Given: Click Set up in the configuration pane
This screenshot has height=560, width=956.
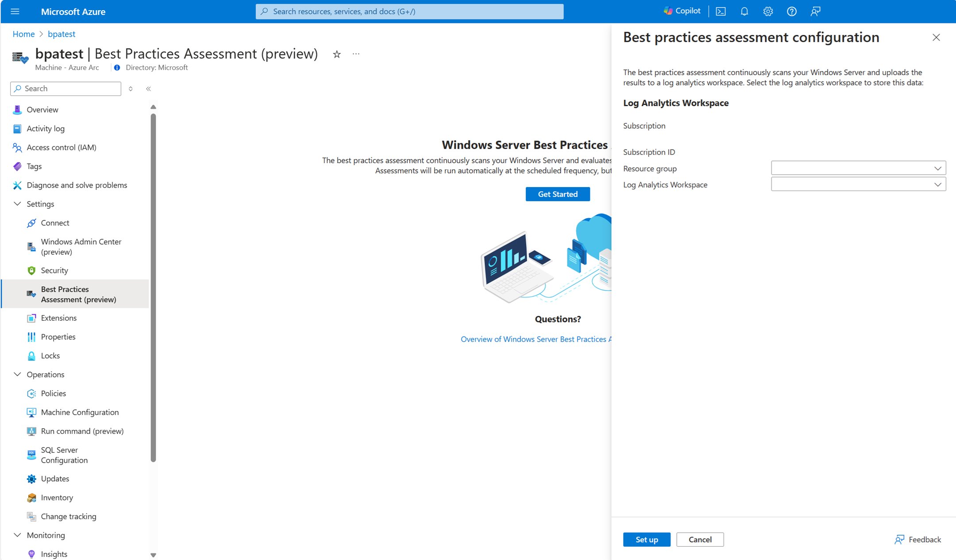Looking at the screenshot, I should [647, 539].
